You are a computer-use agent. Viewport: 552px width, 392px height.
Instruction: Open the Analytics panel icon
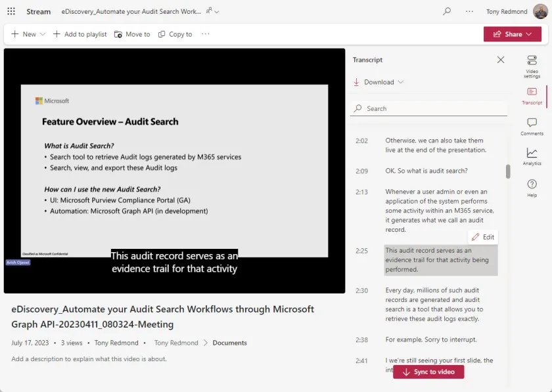point(532,156)
